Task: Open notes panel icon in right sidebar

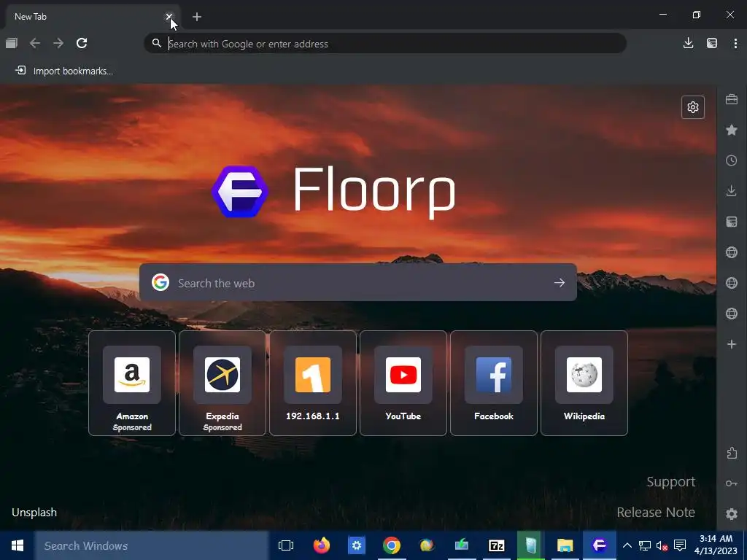Action: pyautogui.click(x=732, y=222)
